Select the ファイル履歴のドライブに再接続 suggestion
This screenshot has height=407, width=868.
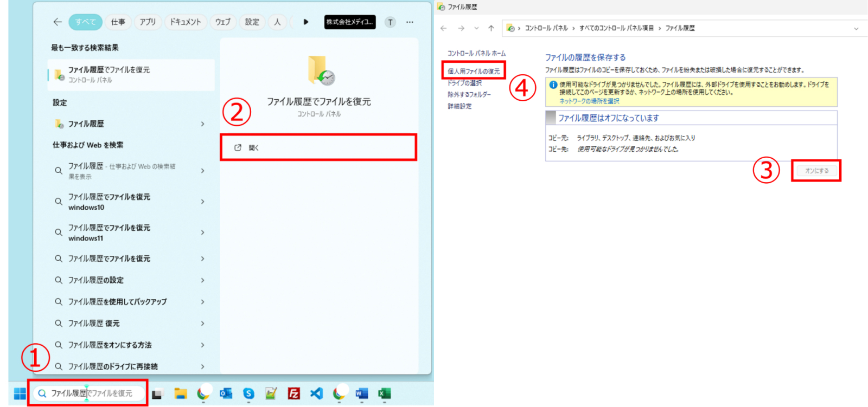[x=131, y=366]
